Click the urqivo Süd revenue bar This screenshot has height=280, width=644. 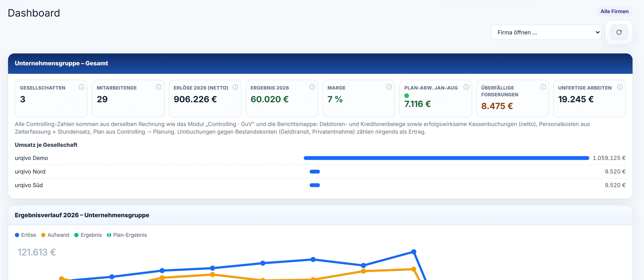pyautogui.click(x=315, y=185)
